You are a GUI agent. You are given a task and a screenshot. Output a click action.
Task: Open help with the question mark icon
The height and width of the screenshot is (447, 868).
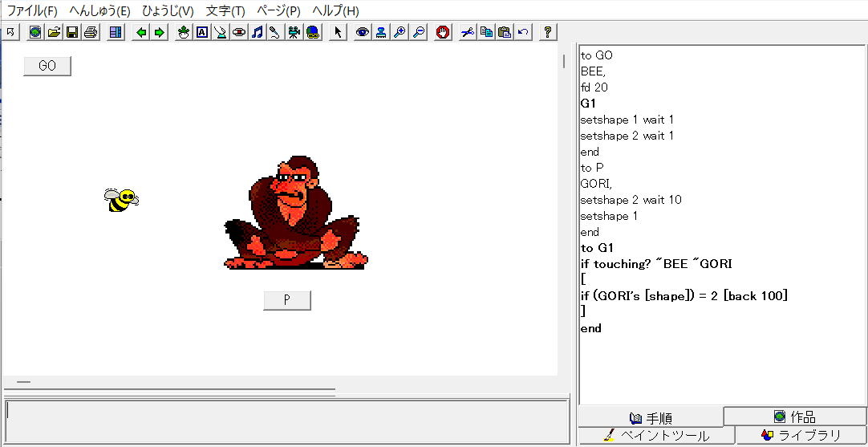pyautogui.click(x=547, y=32)
